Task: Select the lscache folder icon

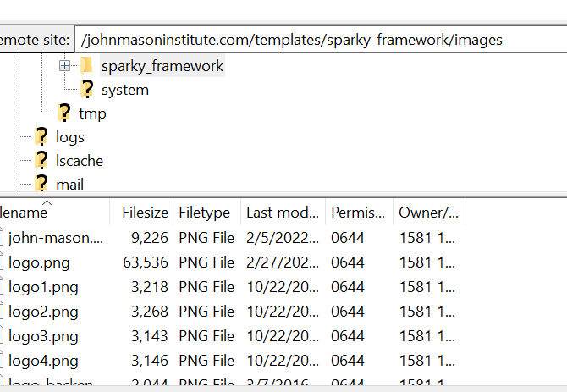Action: [41, 160]
